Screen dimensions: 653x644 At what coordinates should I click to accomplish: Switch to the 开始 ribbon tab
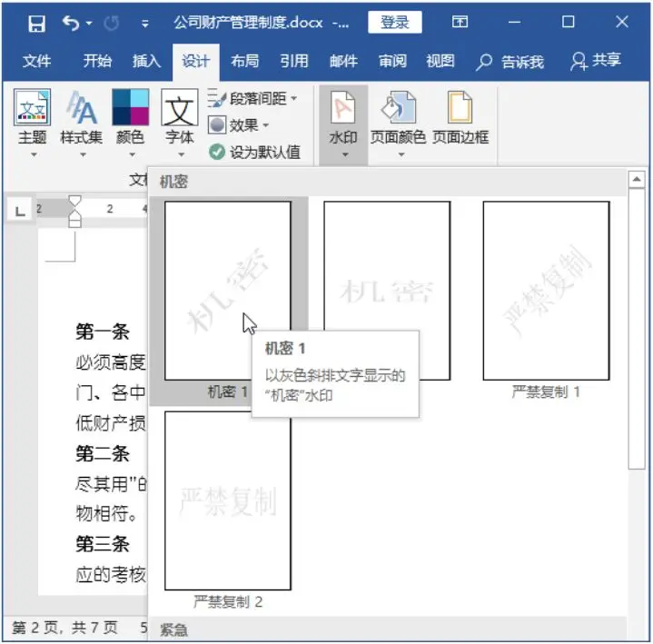[97, 61]
